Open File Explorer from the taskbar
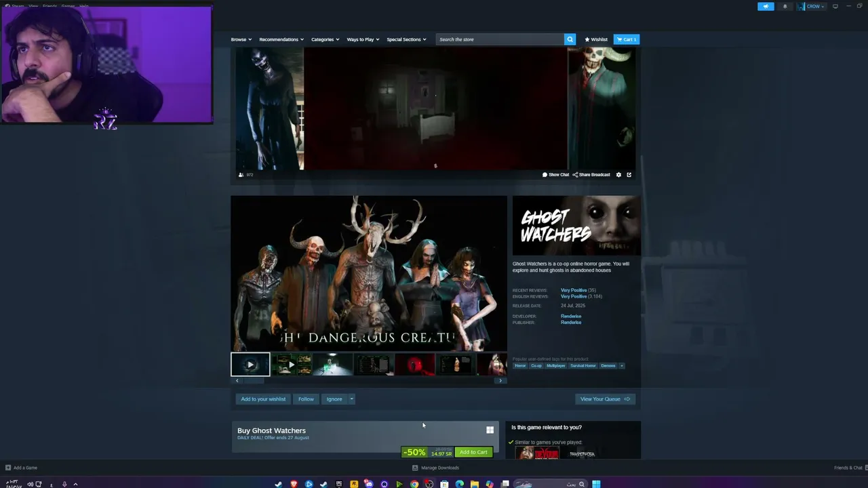 point(474,484)
